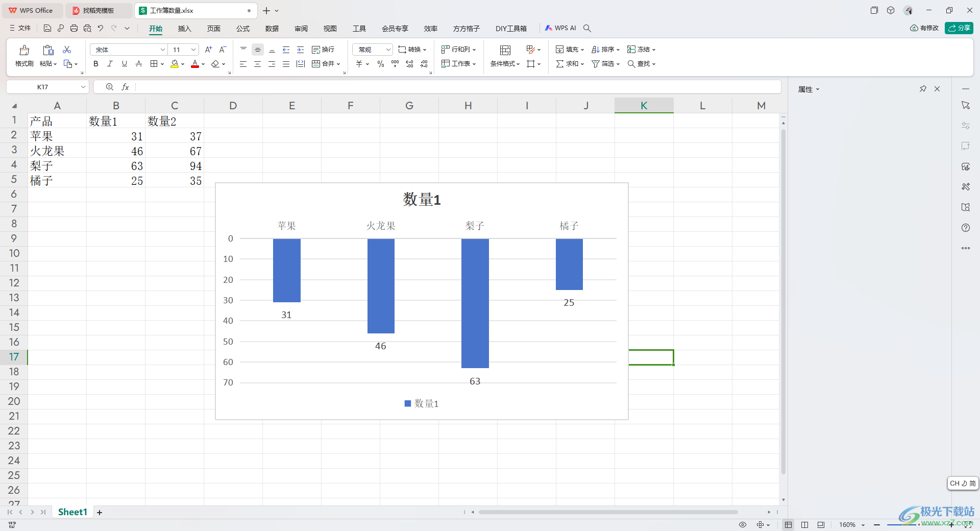Open the Insert (插入) ribbon tab
This screenshot has height=531, width=980.
(184, 28)
